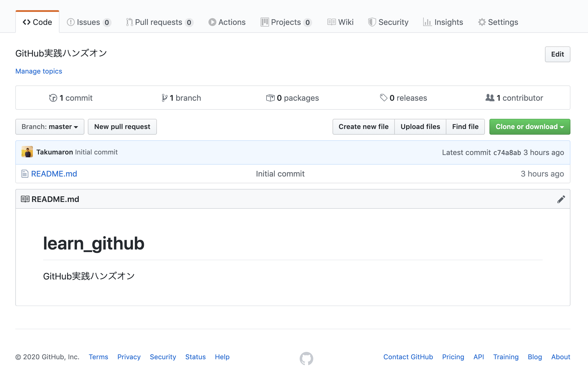Screen dimensions: 588x370
Task: Open the Pricing footer link
Action: (453, 357)
